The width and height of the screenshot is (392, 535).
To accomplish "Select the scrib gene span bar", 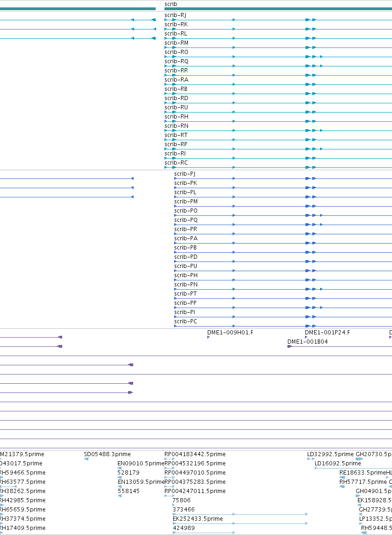I will pyautogui.click(x=278, y=9).
